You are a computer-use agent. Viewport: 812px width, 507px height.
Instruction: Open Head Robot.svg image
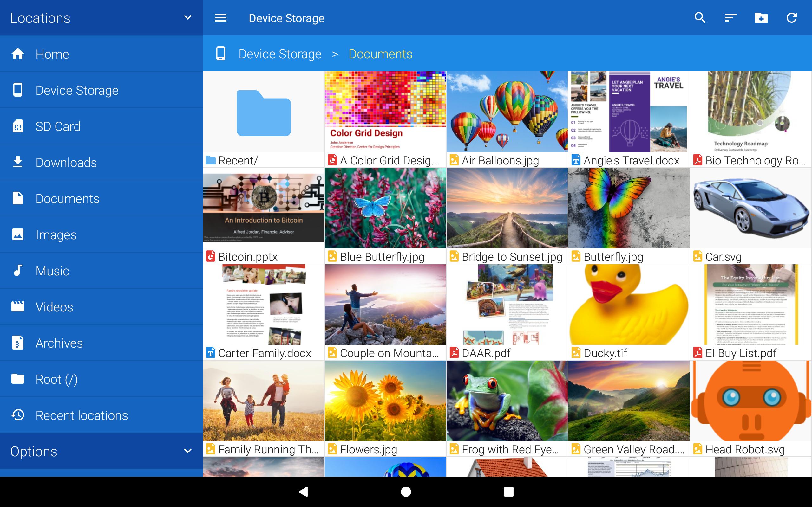(x=750, y=408)
